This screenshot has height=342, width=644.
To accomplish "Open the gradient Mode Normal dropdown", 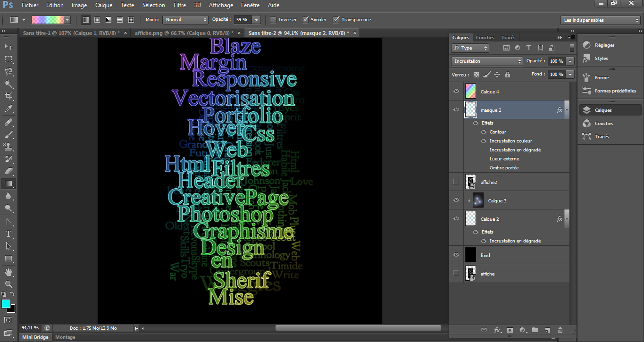I will coord(185,20).
